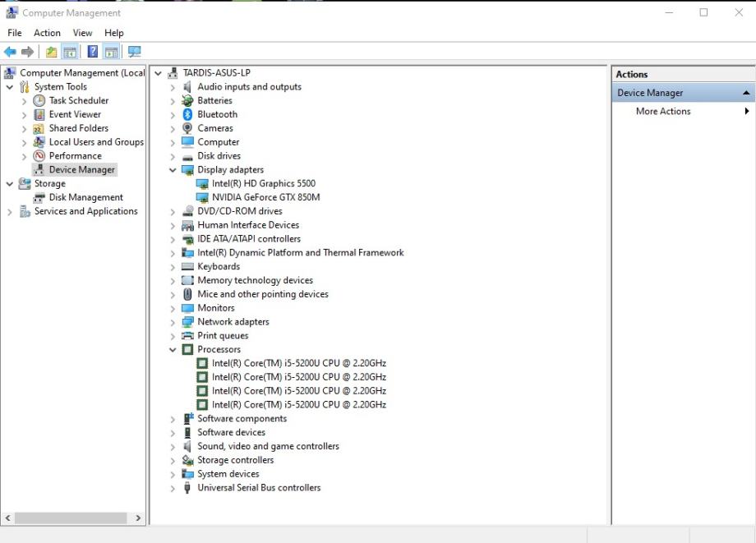
Task: Expand the Local Users and Groups node
Action: pos(24,143)
